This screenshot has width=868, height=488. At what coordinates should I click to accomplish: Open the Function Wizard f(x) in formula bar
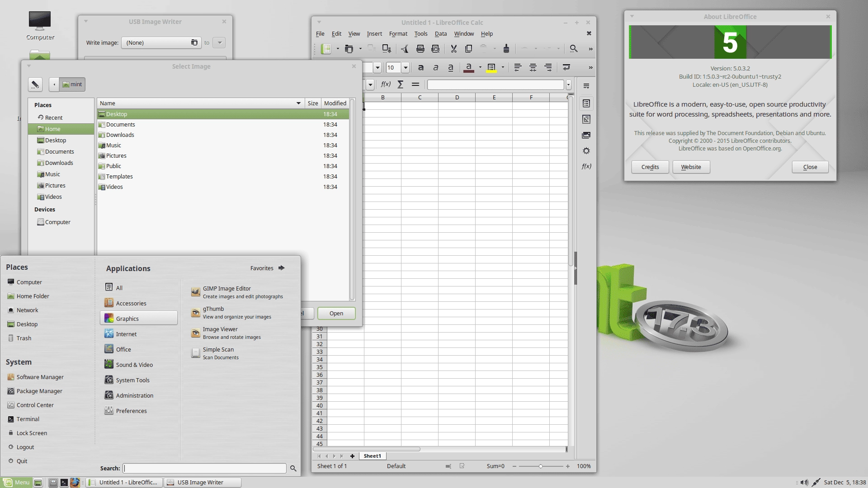[386, 84]
